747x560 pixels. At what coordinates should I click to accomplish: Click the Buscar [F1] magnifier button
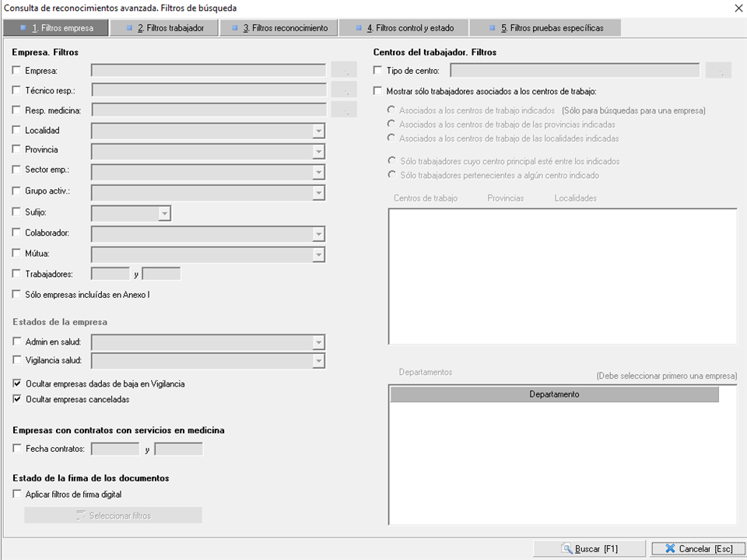coord(589,549)
